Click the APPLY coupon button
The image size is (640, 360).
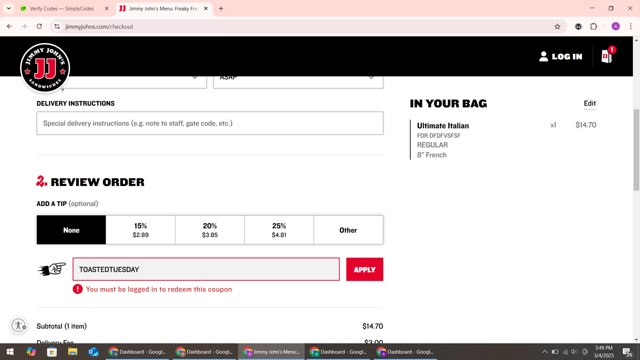364,269
